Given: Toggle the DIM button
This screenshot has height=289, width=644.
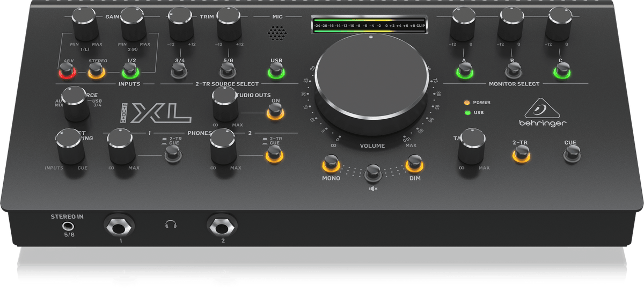Looking at the screenshot, I should pos(414,162).
